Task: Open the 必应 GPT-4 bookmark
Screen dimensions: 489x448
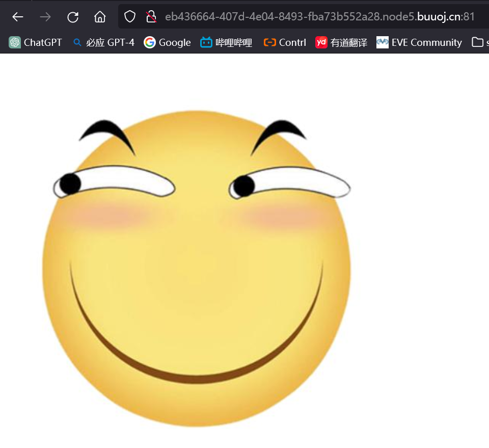Action: tap(104, 42)
